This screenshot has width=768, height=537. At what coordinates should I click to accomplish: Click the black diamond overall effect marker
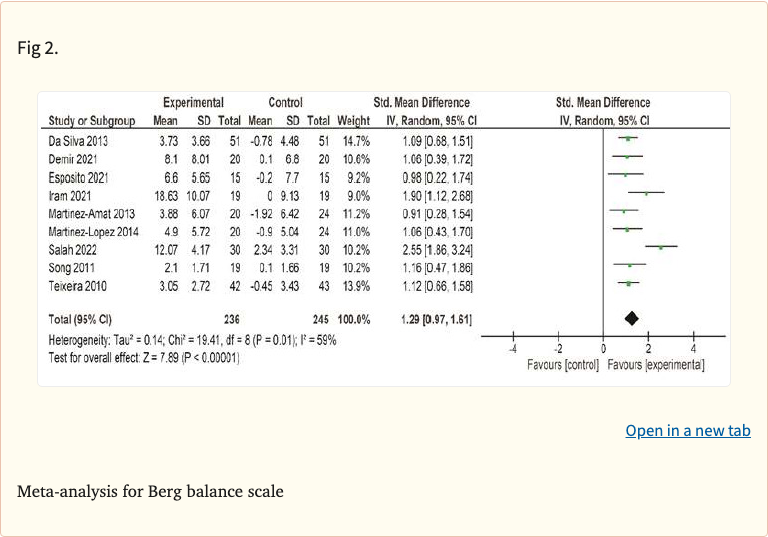[631, 318]
